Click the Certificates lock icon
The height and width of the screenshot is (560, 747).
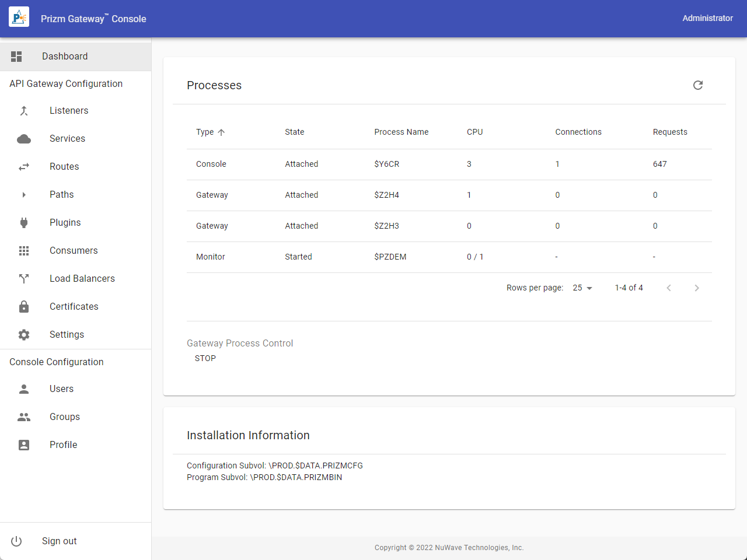[24, 307]
